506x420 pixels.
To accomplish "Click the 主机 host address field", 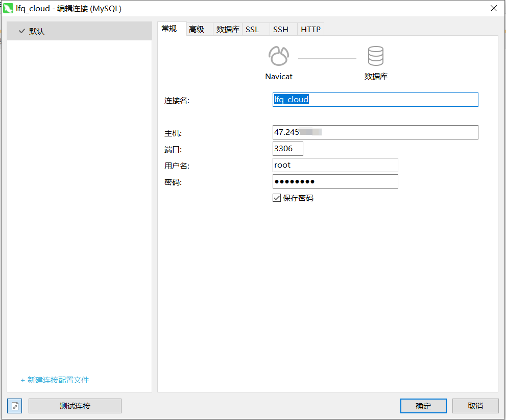I will click(375, 132).
